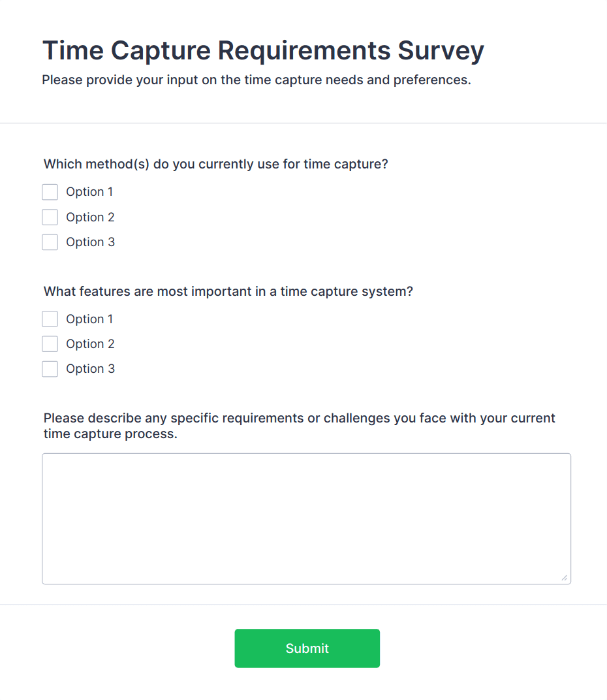The width and height of the screenshot is (607, 700).
Task: Check Option 2 under current time capture methods
Action: (50, 217)
